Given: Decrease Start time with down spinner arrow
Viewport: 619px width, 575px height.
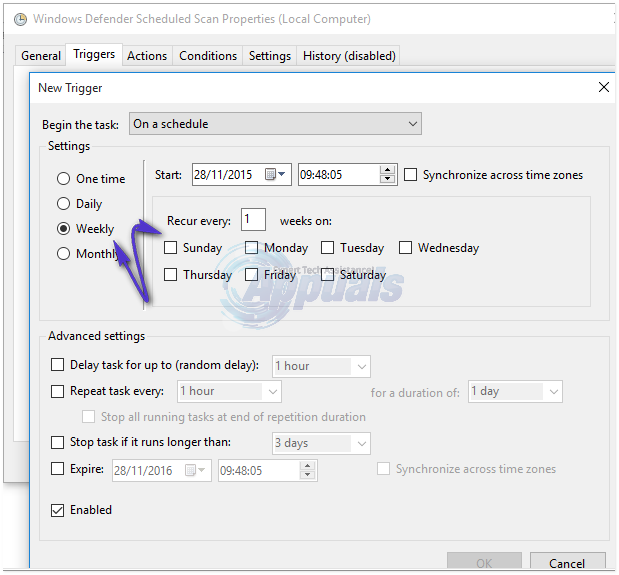Looking at the screenshot, I should [387, 179].
